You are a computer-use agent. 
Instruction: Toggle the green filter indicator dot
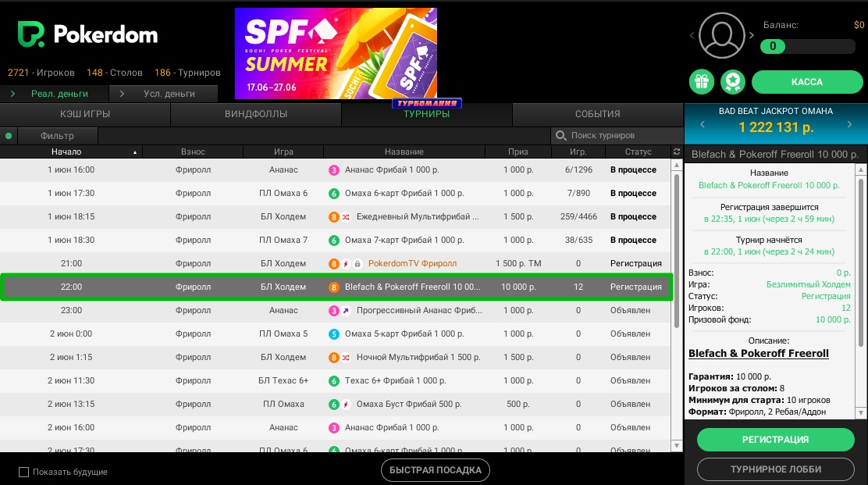[9, 136]
